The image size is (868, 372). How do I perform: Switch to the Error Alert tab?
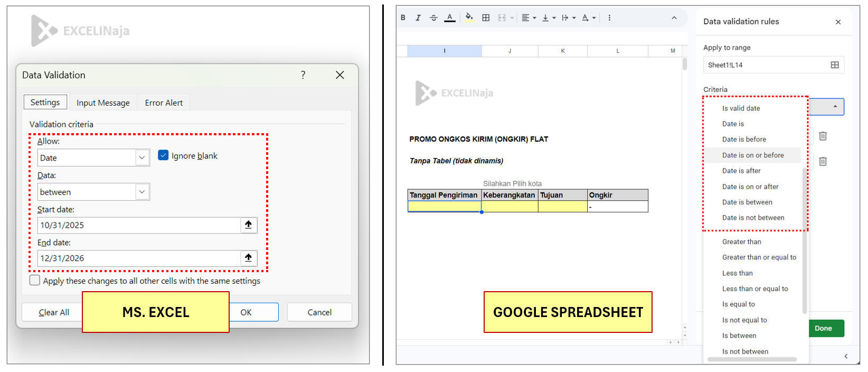coord(164,103)
